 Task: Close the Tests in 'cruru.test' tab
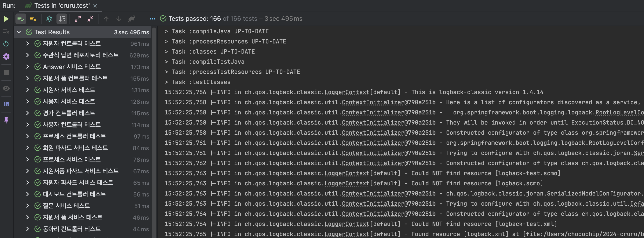pos(95,6)
